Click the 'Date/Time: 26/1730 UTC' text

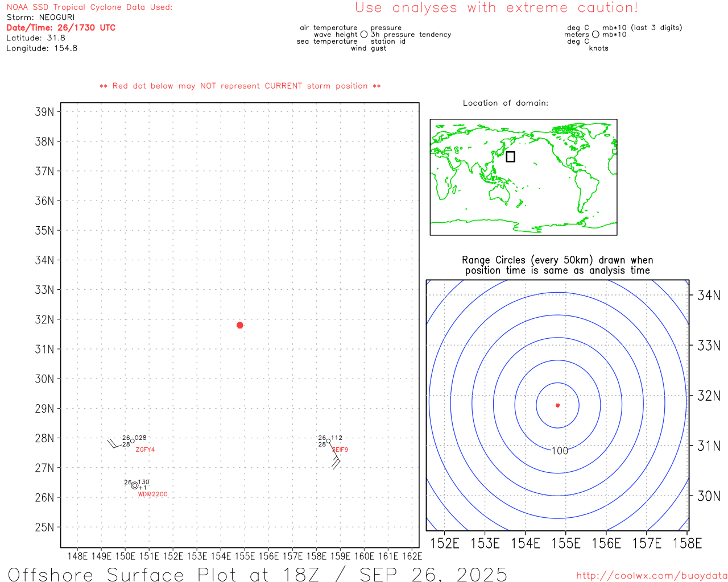(x=61, y=28)
